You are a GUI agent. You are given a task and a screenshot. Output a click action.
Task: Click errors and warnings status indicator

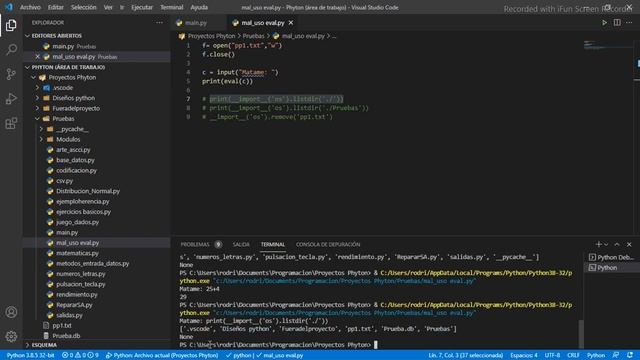[80, 355]
